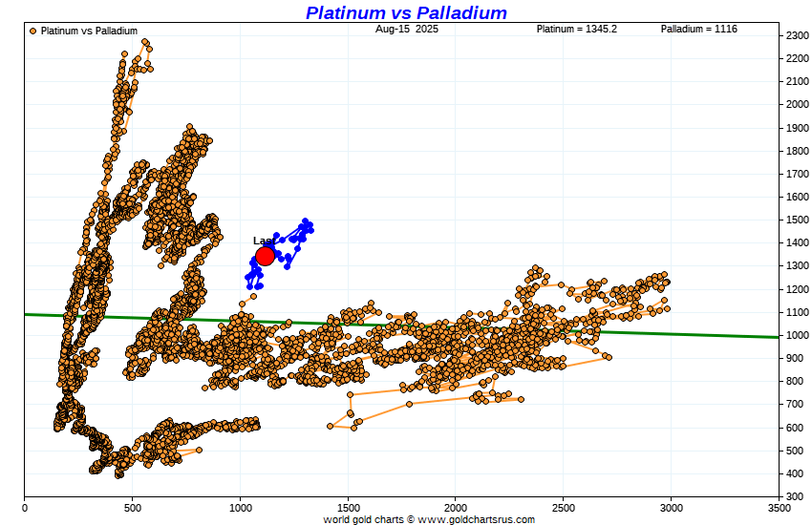812x525 pixels.
Task: Click the red Last data point marker
Action: coord(266,256)
